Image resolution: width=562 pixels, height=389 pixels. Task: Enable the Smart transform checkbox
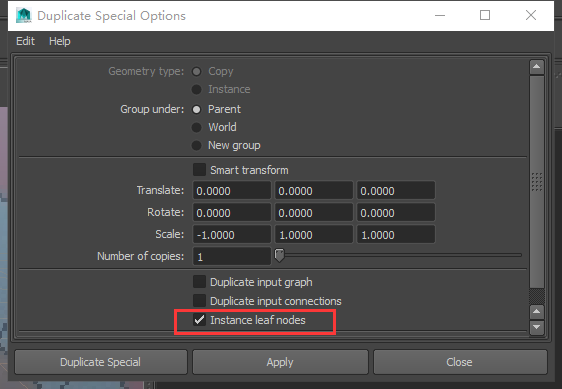pyautogui.click(x=199, y=170)
